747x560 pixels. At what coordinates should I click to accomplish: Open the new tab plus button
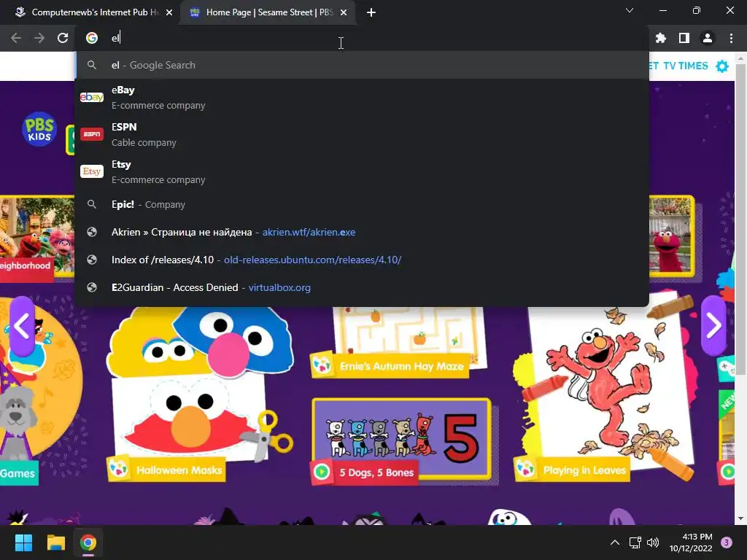(x=371, y=12)
